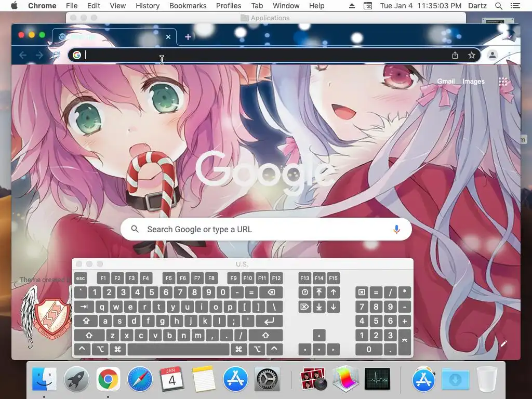Click inside the Chrome address bar
Viewport: 532px width, 399px height.
pos(264,55)
